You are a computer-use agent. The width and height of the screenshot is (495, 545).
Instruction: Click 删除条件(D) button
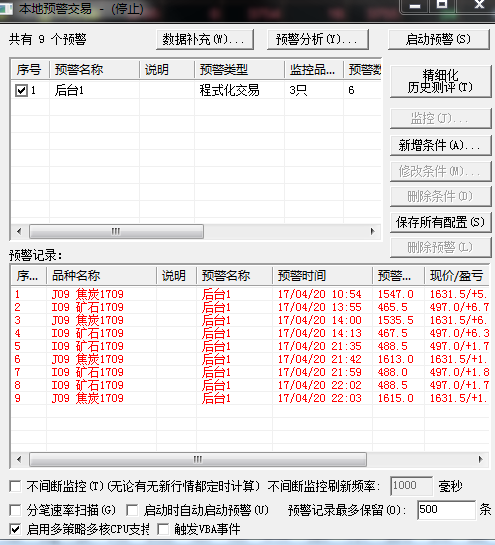click(440, 197)
